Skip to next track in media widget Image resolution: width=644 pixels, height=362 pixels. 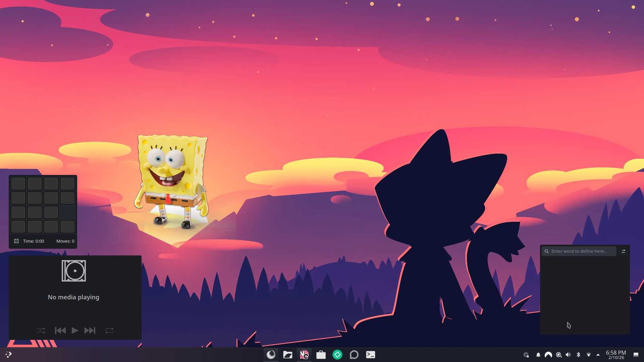(x=90, y=330)
